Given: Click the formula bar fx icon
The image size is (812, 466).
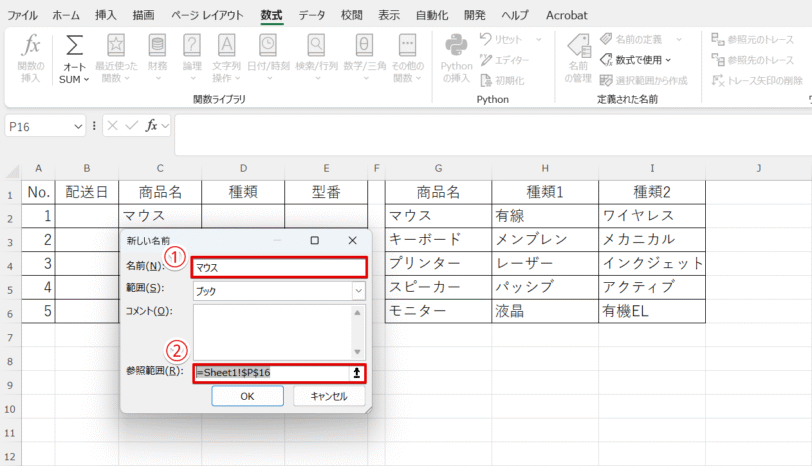Looking at the screenshot, I should (151, 126).
